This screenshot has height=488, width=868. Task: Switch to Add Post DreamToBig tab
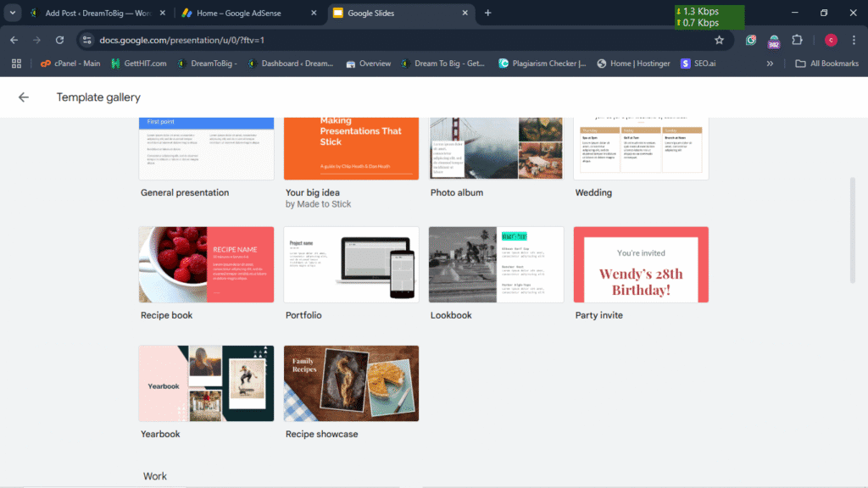click(x=93, y=13)
